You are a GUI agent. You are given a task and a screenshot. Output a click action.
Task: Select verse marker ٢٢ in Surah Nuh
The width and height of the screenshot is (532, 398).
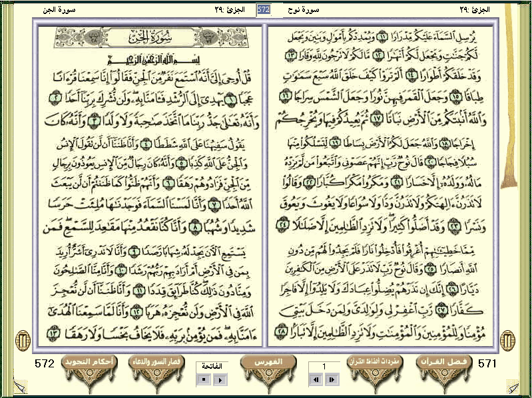(x=309, y=183)
